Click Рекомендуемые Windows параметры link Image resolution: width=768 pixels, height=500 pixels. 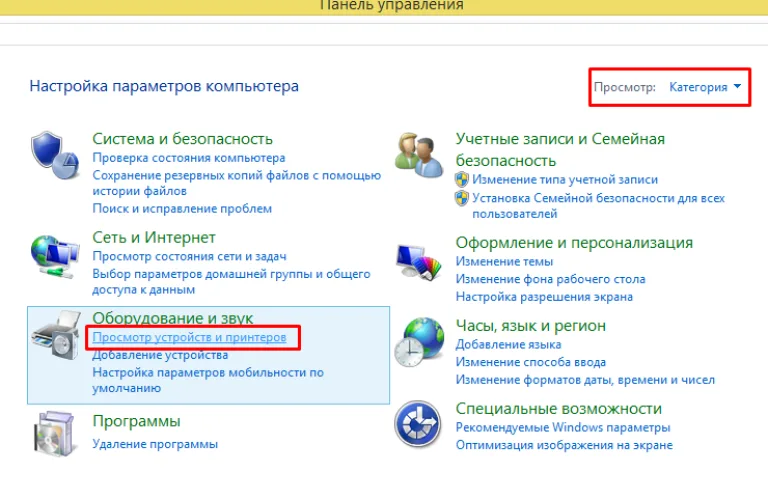(x=563, y=428)
